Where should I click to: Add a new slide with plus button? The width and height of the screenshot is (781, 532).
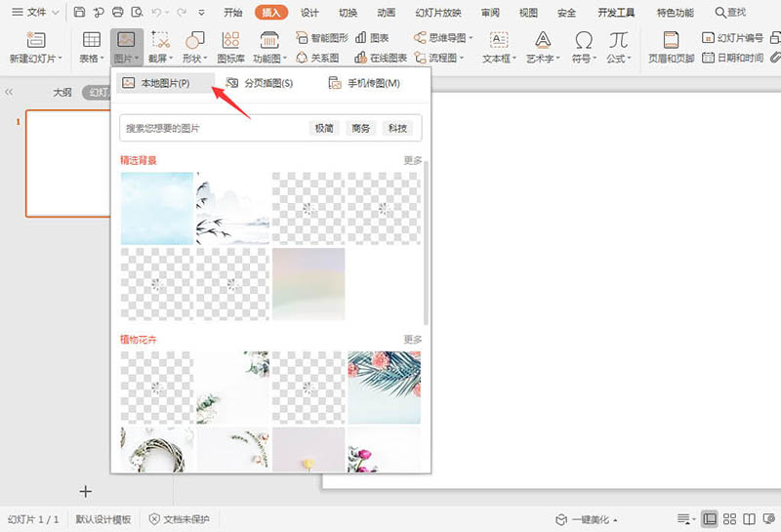(x=86, y=492)
